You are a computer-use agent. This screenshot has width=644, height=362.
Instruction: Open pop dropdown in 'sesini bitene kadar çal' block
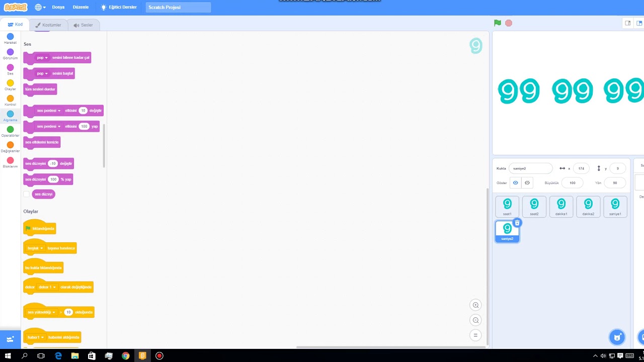coord(42,58)
